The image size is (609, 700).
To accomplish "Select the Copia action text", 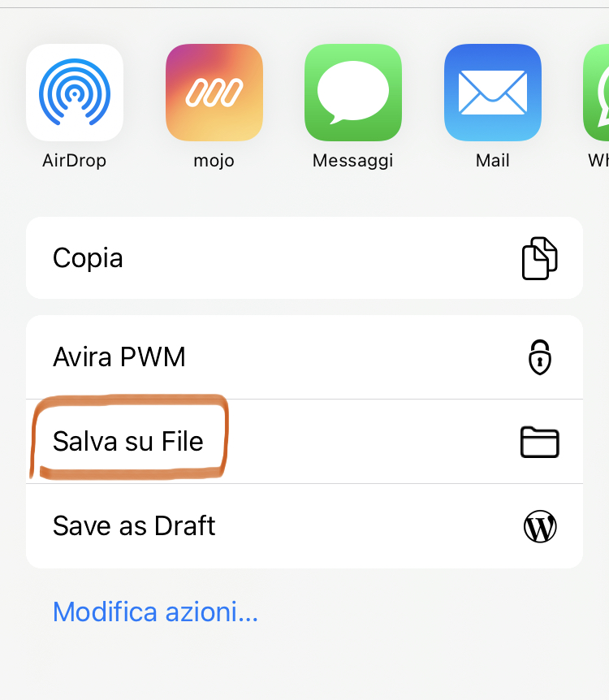I will tap(88, 258).
